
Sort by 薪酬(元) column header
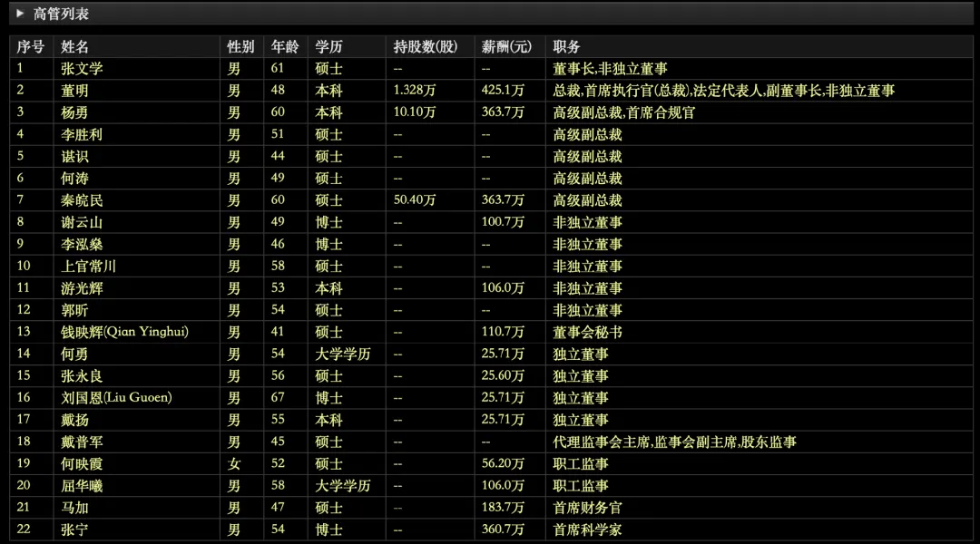507,46
